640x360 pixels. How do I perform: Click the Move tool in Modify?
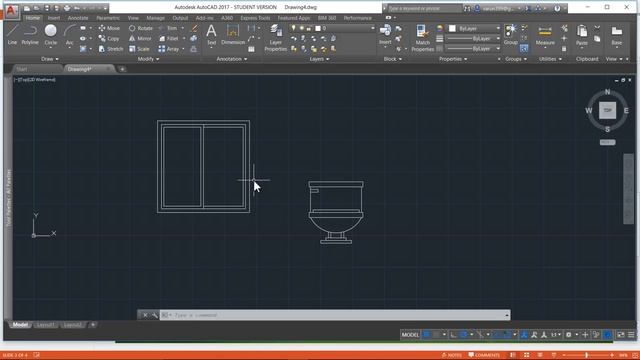tap(109, 28)
